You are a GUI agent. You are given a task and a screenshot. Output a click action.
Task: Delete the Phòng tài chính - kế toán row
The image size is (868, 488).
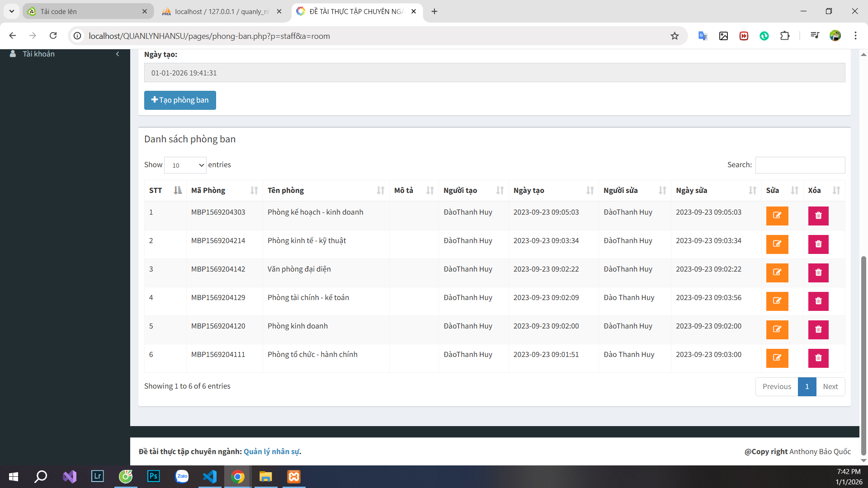818,301
